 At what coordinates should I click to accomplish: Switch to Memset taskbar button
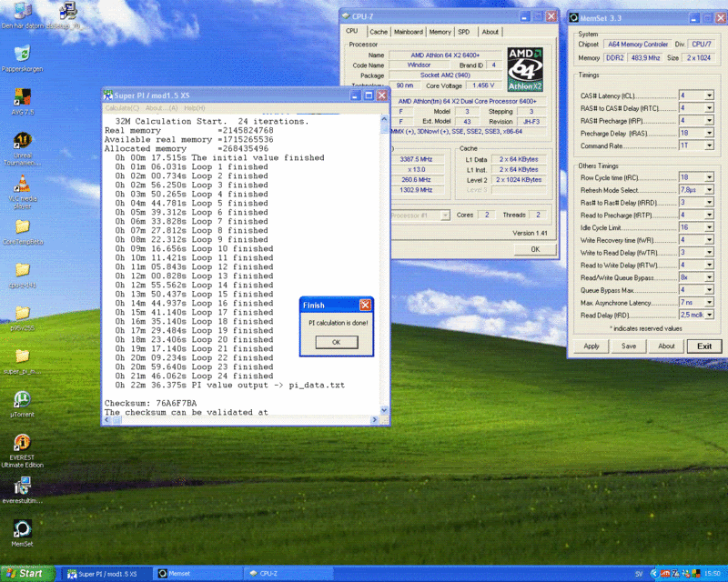point(197,574)
